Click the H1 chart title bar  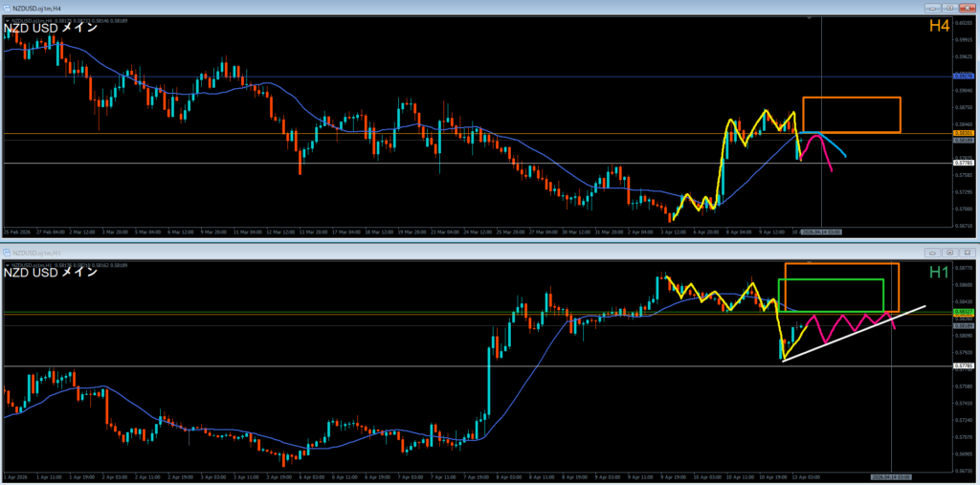click(x=383, y=253)
